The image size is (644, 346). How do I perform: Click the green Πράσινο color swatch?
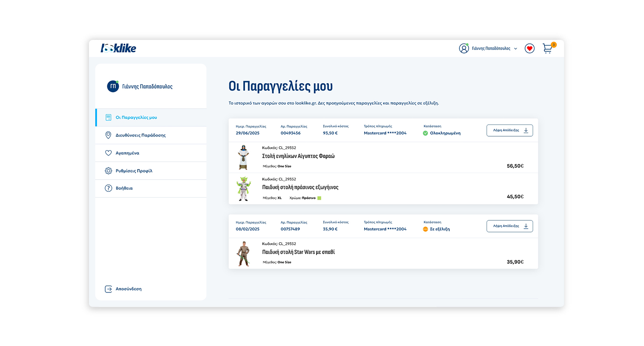click(319, 198)
